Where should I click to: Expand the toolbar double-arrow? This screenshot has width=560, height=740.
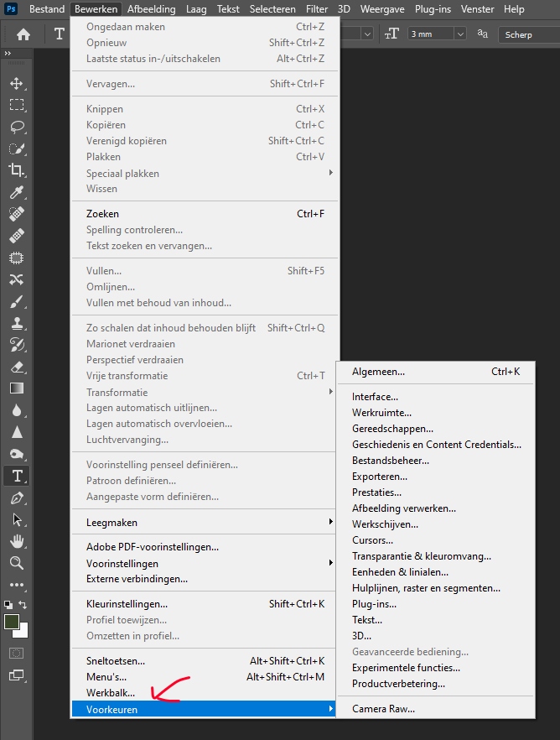click(8, 54)
